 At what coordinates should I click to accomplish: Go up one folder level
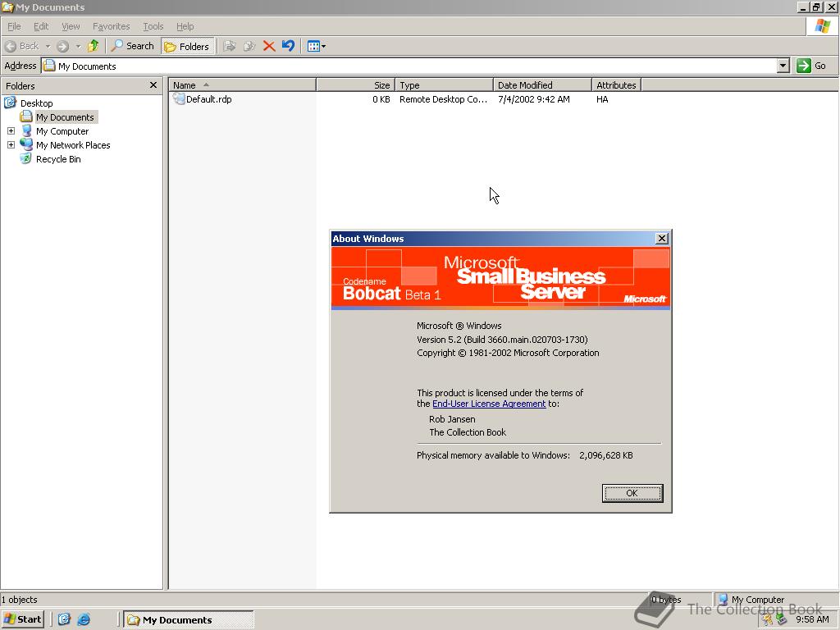[x=94, y=46]
